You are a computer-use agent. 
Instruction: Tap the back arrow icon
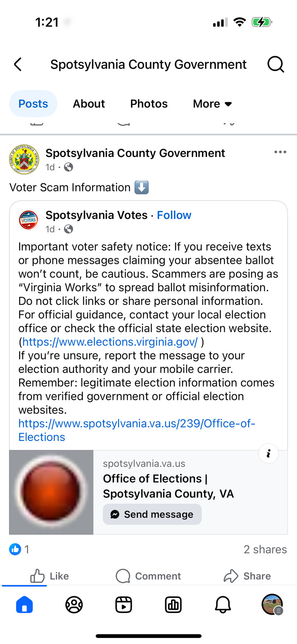18,64
